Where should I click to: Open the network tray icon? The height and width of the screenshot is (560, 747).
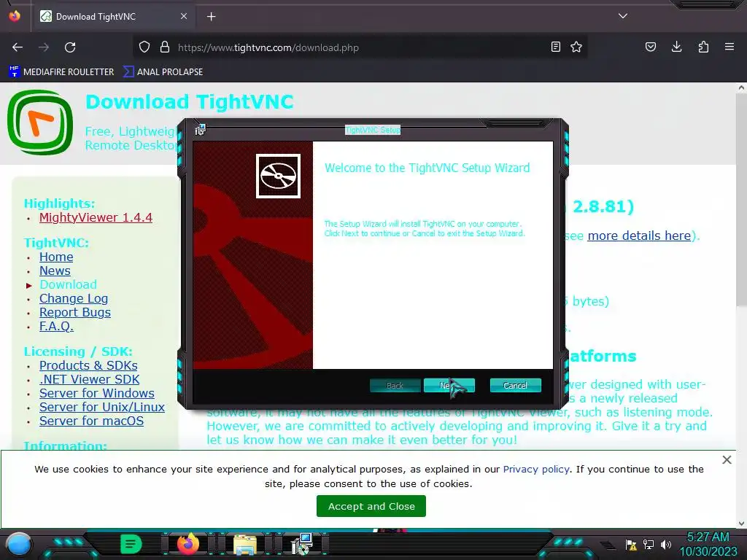point(649,544)
